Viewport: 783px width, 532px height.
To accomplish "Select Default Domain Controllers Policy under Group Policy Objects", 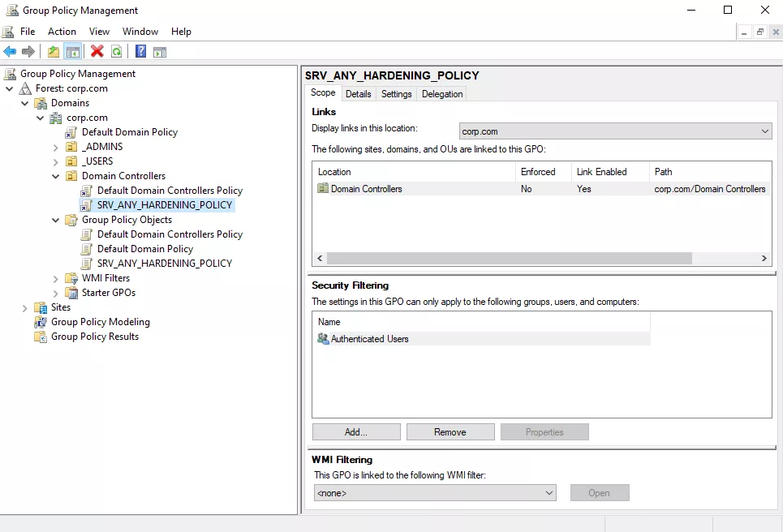I will tap(170, 234).
